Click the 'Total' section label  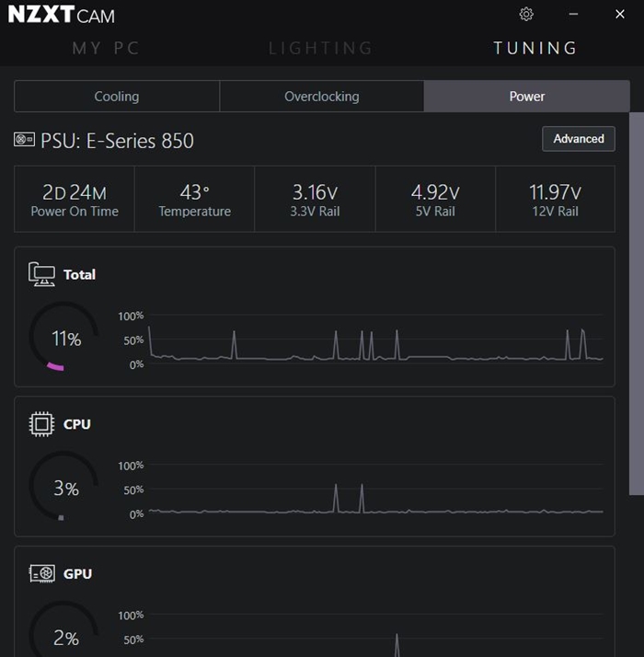click(x=79, y=274)
